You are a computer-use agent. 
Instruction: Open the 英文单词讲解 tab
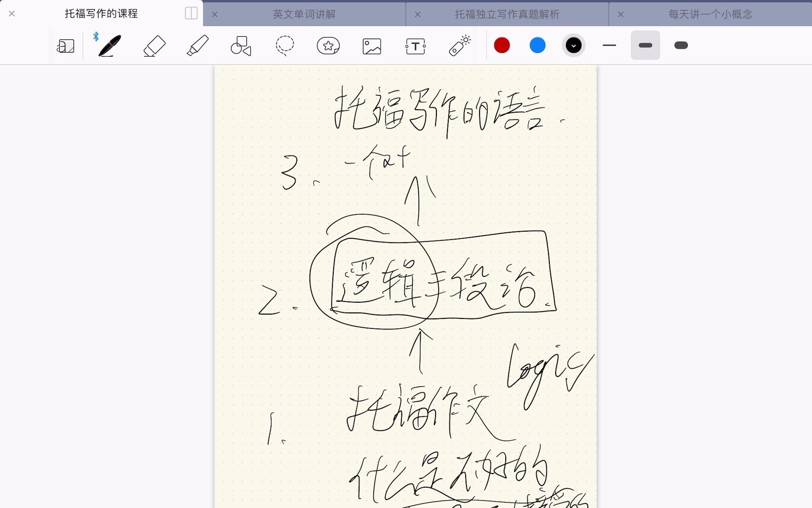click(x=304, y=14)
